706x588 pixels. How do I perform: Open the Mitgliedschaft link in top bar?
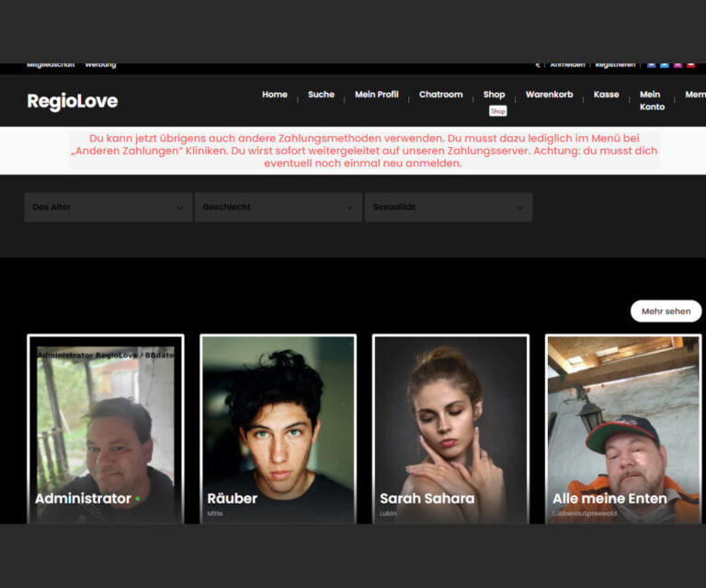click(x=51, y=65)
